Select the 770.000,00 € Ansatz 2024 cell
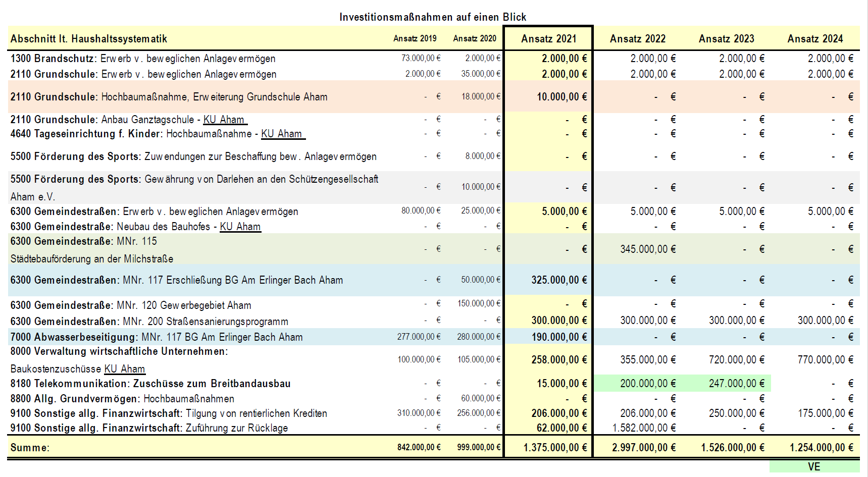The image size is (868, 477). point(825,359)
